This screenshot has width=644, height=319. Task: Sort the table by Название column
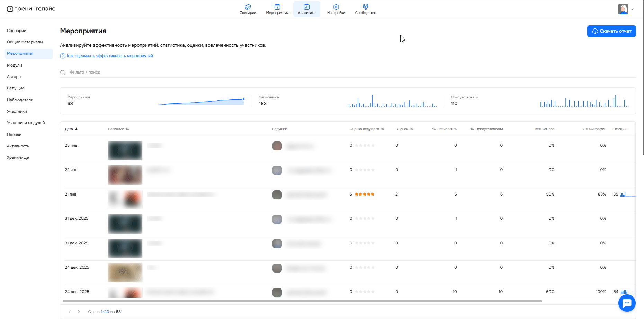click(x=118, y=129)
